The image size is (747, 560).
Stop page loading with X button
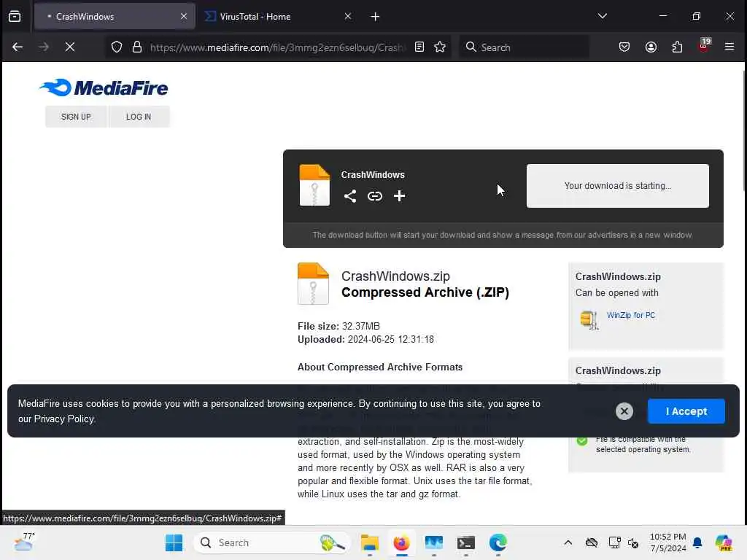coord(70,47)
